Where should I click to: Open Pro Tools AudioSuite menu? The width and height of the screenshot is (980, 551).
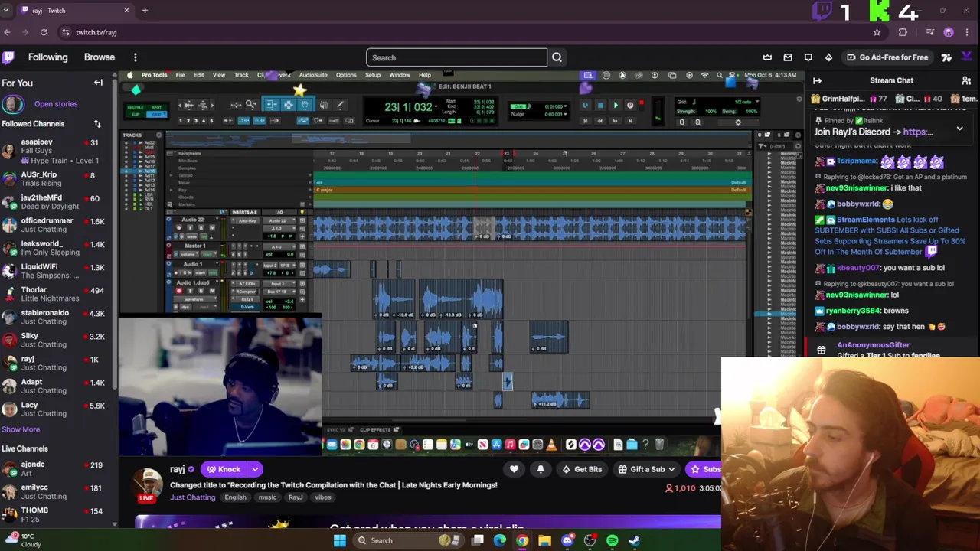point(313,75)
